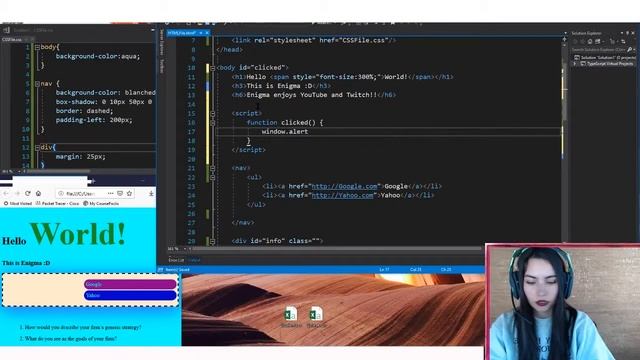The width and height of the screenshot is (640, 360).
Task: Open the My CourseFacts bookmark
Action: (101, 203)
